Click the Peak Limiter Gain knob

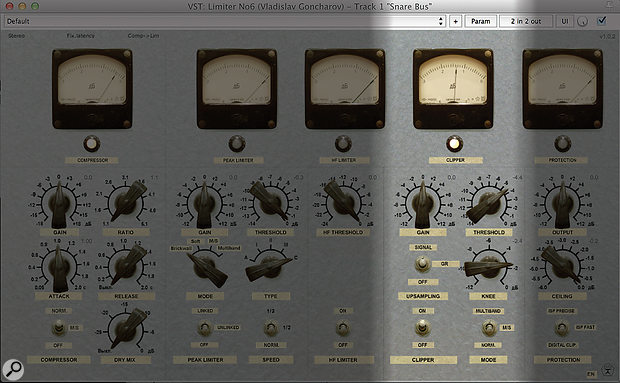coord(204,204)
